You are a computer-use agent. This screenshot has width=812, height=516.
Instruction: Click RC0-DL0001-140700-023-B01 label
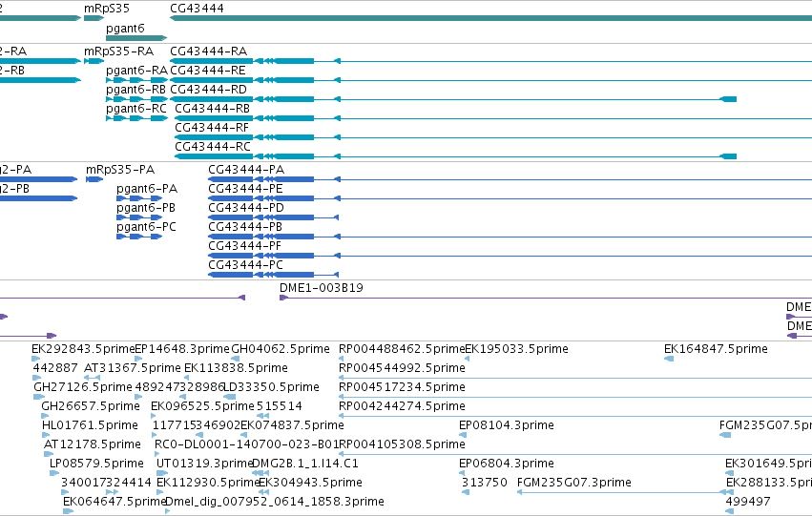tap(246, 444)
